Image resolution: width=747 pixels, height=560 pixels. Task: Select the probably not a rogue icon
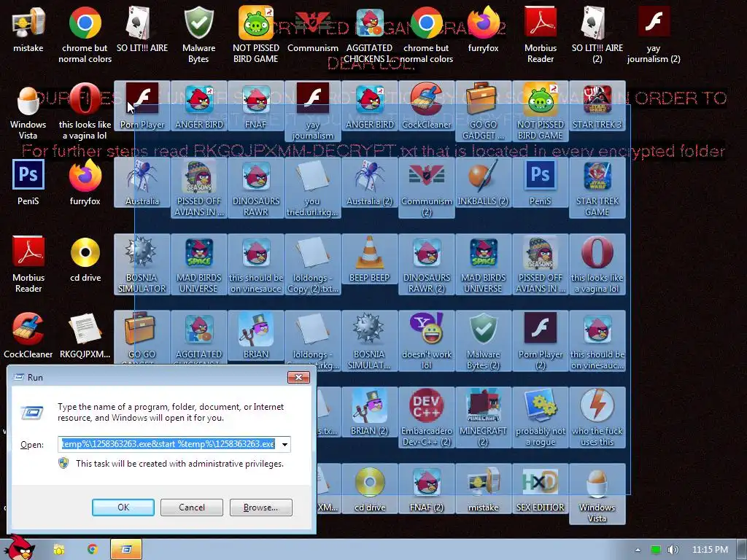[541, 418]
